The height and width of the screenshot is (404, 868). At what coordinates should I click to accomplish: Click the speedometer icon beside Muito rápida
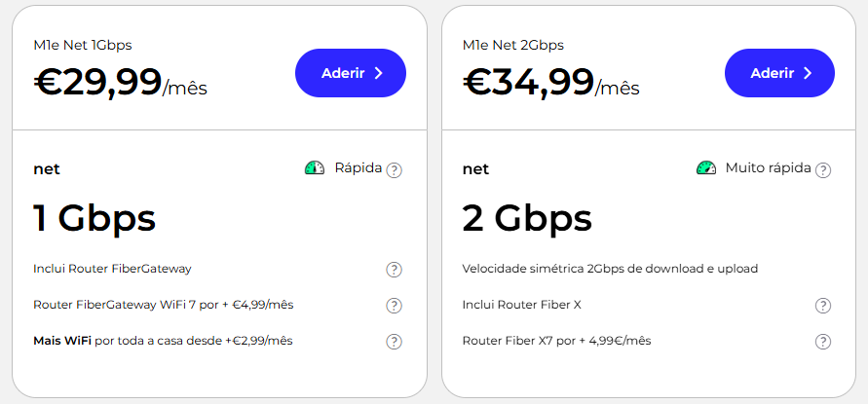[x=706, y=168]
